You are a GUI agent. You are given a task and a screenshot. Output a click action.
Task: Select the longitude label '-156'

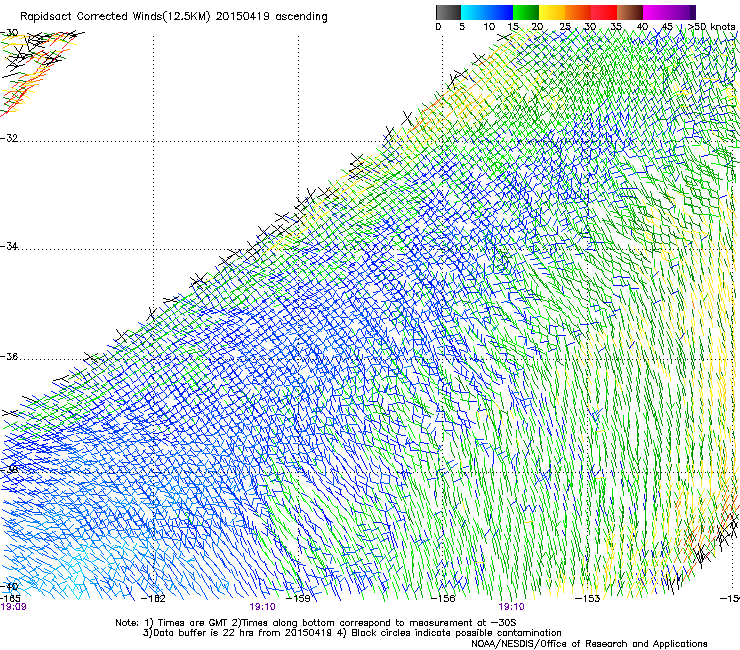pyautogui.click(x=443, y=599)
